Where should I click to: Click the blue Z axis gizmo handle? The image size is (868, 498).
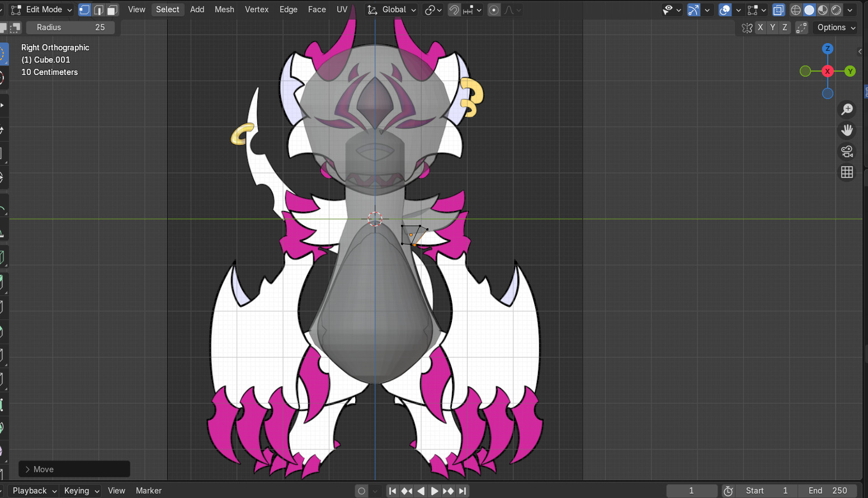828,49
